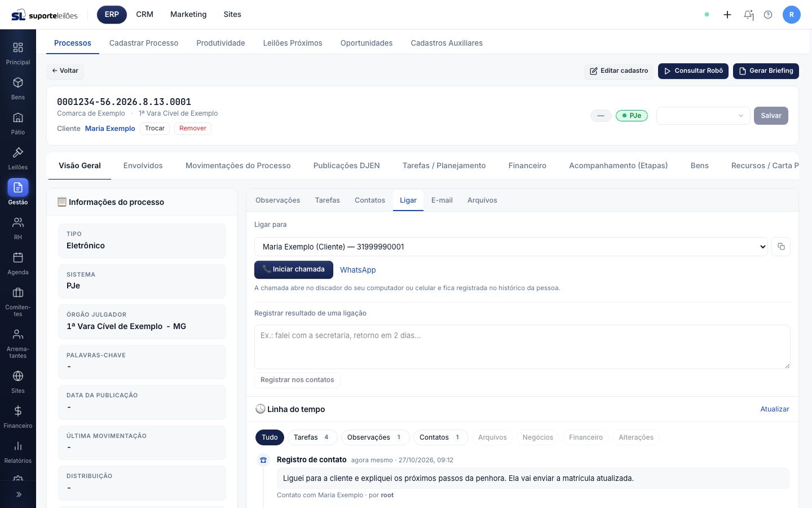Filter timeline by Contatos
The width and height of the screenshot is (812, 508).
point(440,437)
